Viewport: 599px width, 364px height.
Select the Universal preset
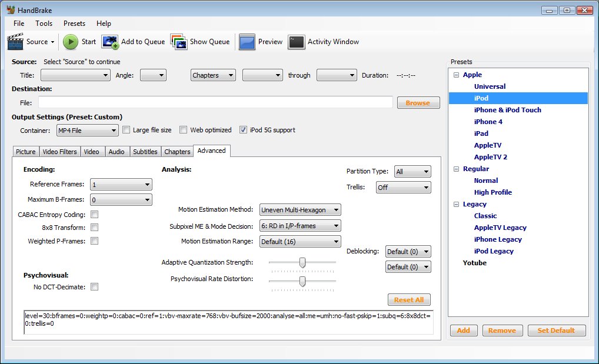pos(490,86)
